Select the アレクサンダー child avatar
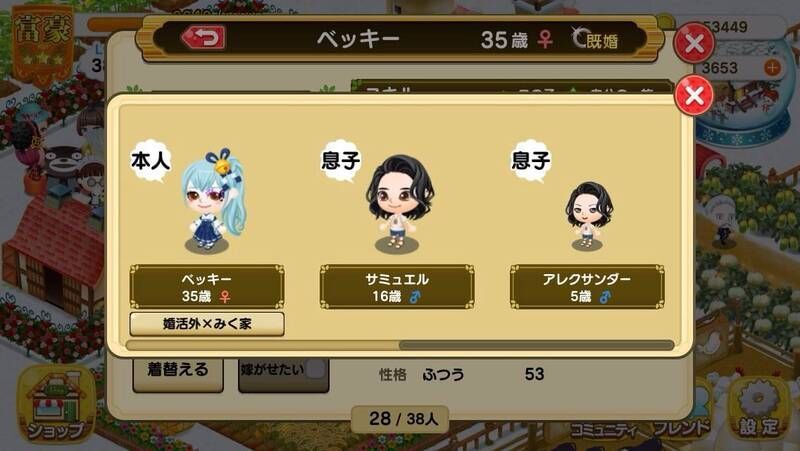 point(588,216)
